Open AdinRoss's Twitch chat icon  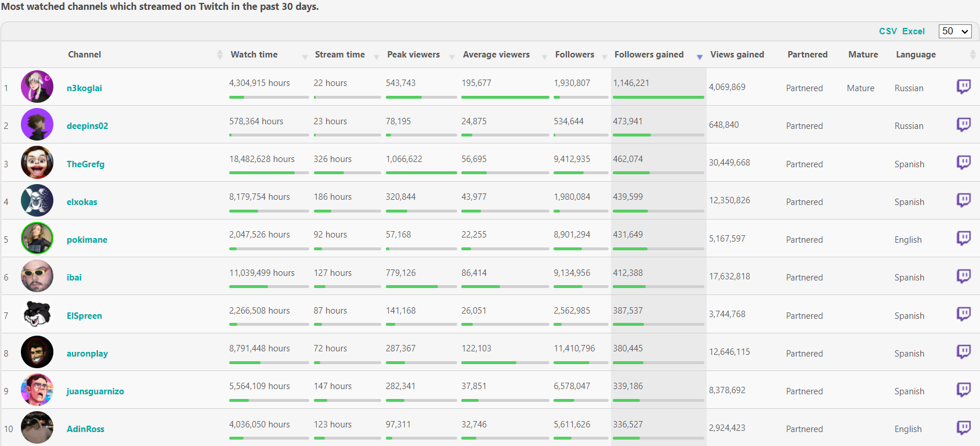pyautogui.click(x=963, y=427)
